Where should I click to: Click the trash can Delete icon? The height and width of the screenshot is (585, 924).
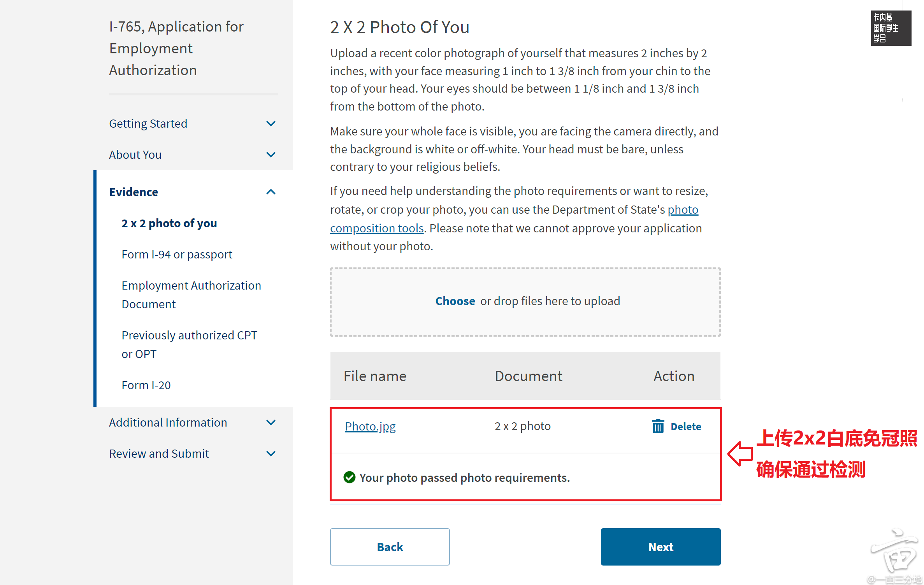pyautogui.click(x=658, y=426)
